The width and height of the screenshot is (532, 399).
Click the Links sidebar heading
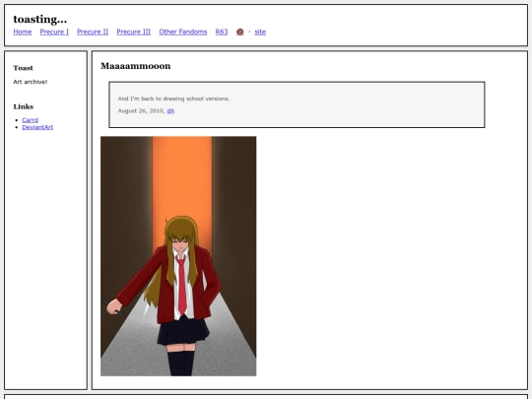(24, 106)
